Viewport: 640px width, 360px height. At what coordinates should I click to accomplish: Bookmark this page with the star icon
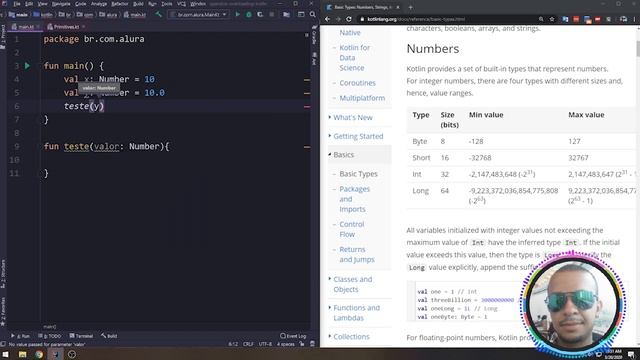552,19
